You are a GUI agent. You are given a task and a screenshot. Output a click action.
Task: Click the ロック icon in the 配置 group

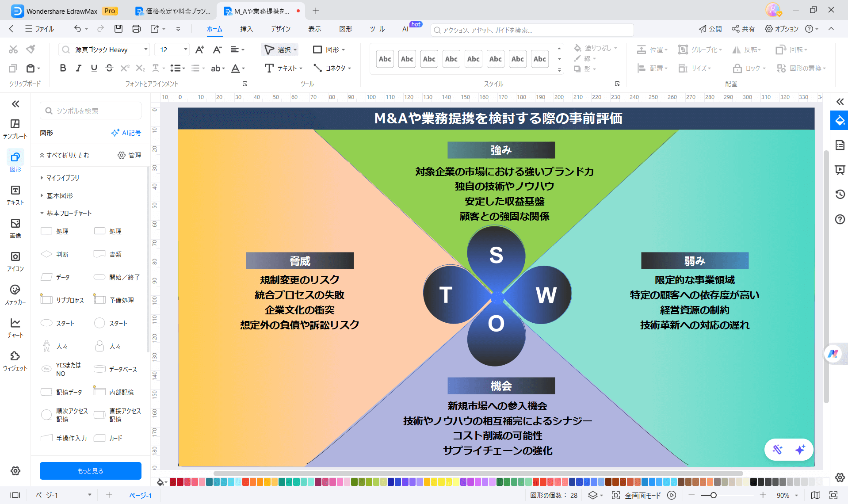point(737,68)
